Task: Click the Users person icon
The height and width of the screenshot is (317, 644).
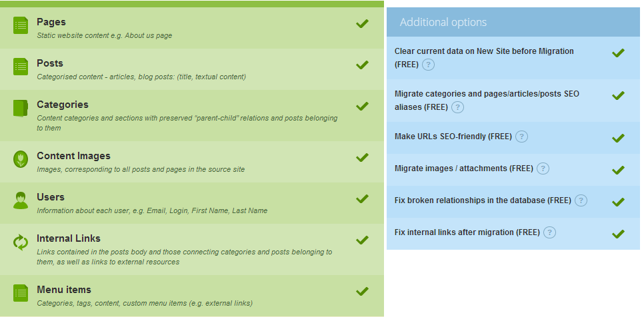Action: tap(21, 200)
